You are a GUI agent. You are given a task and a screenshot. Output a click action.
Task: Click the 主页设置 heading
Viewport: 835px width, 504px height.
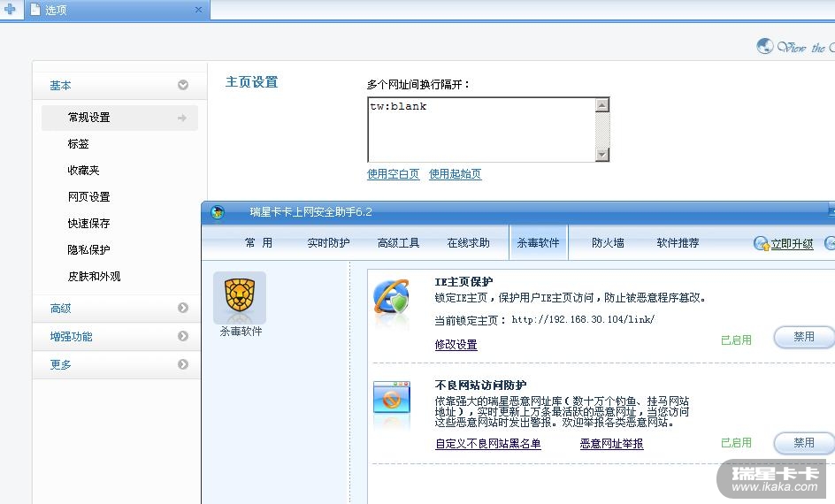click(251, 82)
